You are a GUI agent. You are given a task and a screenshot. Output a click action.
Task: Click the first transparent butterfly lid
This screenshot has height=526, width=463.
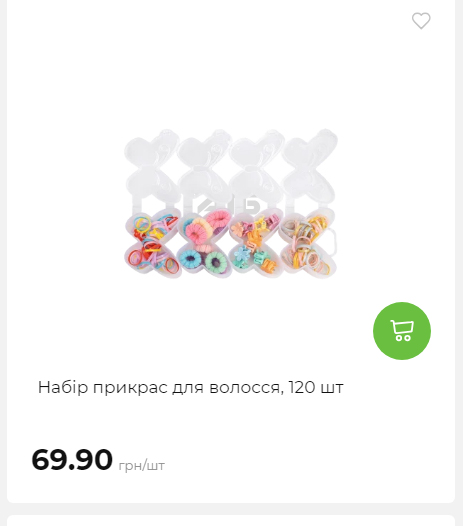click(x=151, y=167)
